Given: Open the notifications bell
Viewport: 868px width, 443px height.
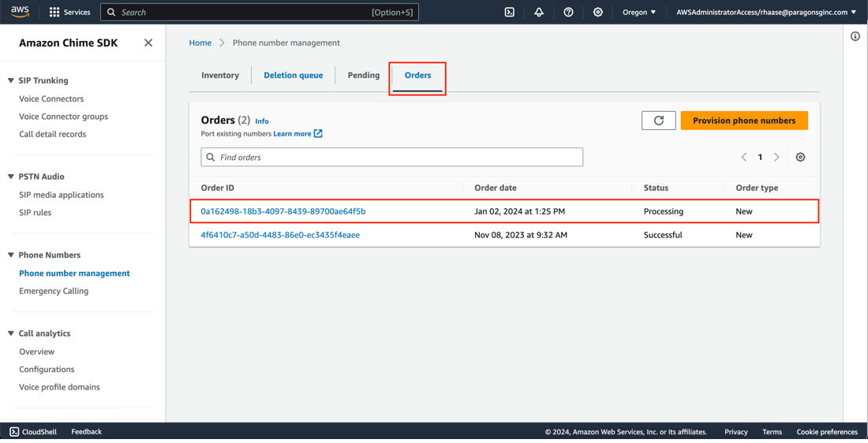Looking at the screenshot, I should coord(539,12).
